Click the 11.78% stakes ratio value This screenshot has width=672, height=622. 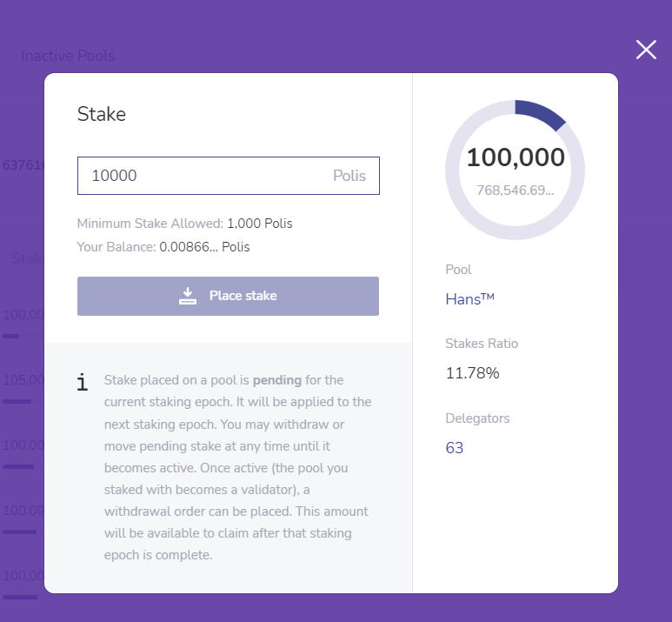coord(472,373)
